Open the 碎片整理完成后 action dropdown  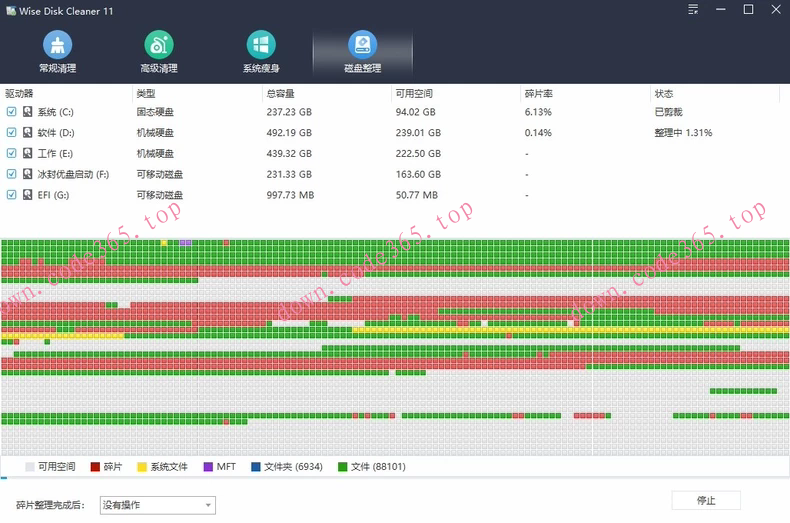158,505
